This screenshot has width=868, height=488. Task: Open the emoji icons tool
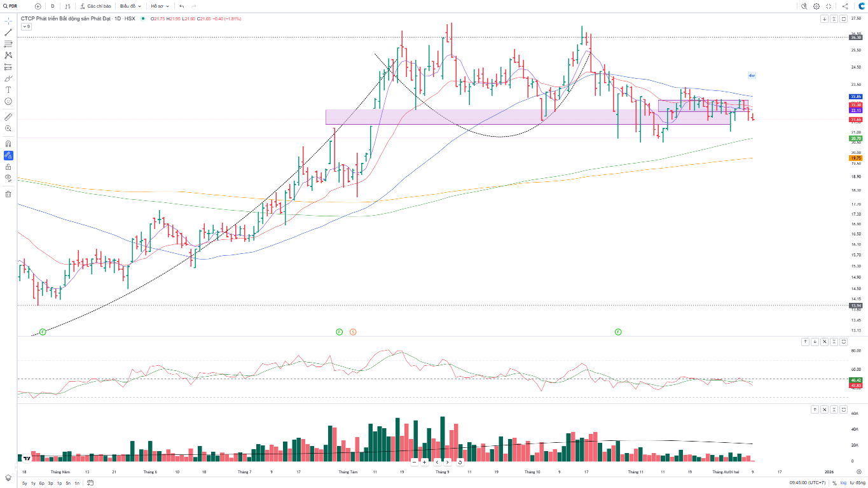[8, 101]
